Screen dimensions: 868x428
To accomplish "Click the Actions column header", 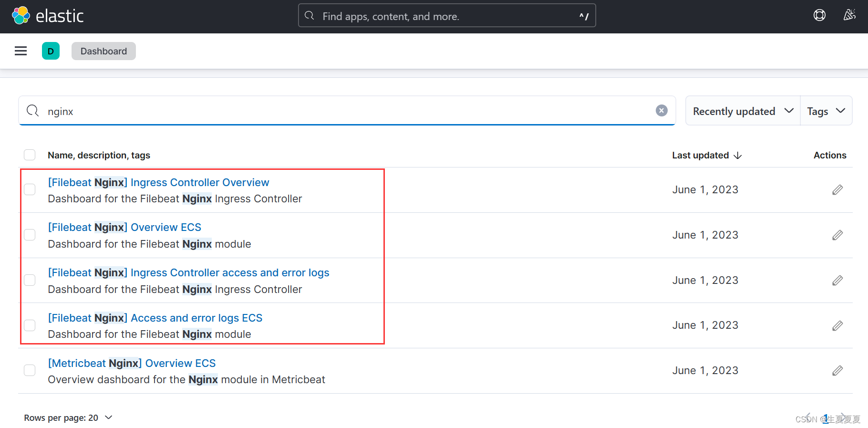I will [830, 155].
